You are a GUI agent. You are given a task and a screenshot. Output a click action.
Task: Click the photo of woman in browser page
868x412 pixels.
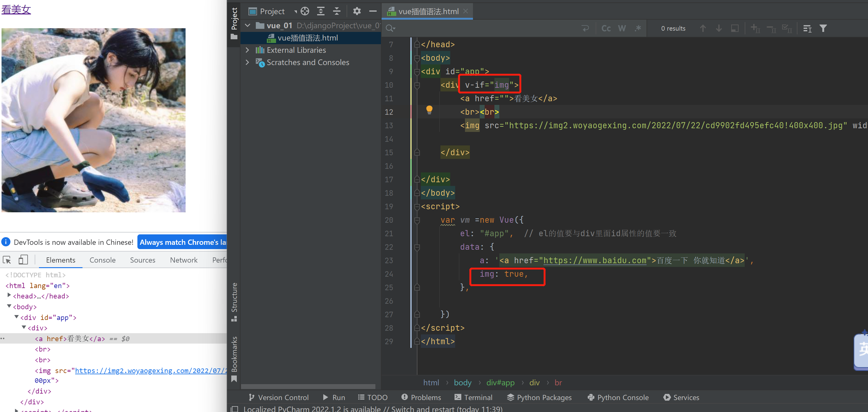click(93, 120)
